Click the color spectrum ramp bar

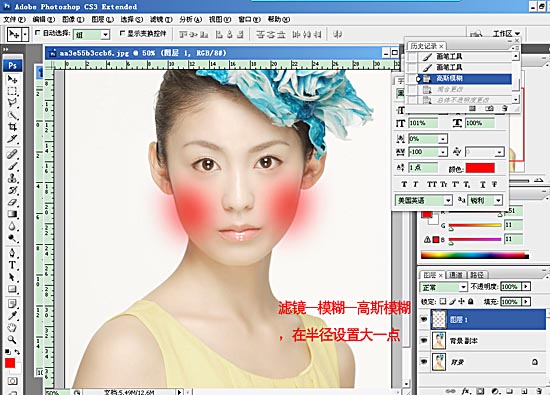point(475,255)
